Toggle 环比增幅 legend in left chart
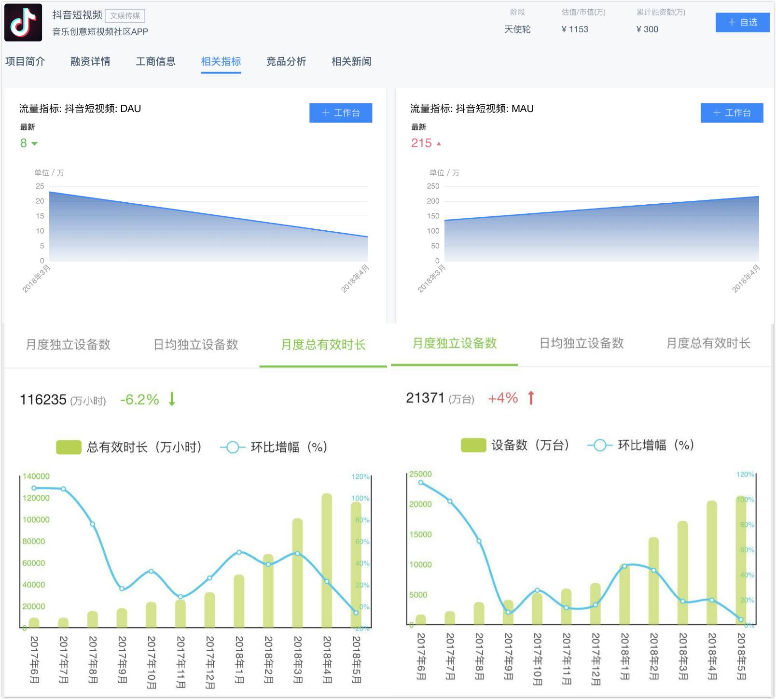 233,447
